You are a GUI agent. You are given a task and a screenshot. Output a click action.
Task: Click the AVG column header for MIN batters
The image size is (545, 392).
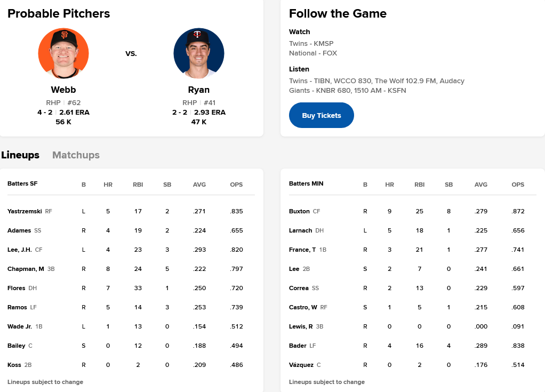coord(481,185)
